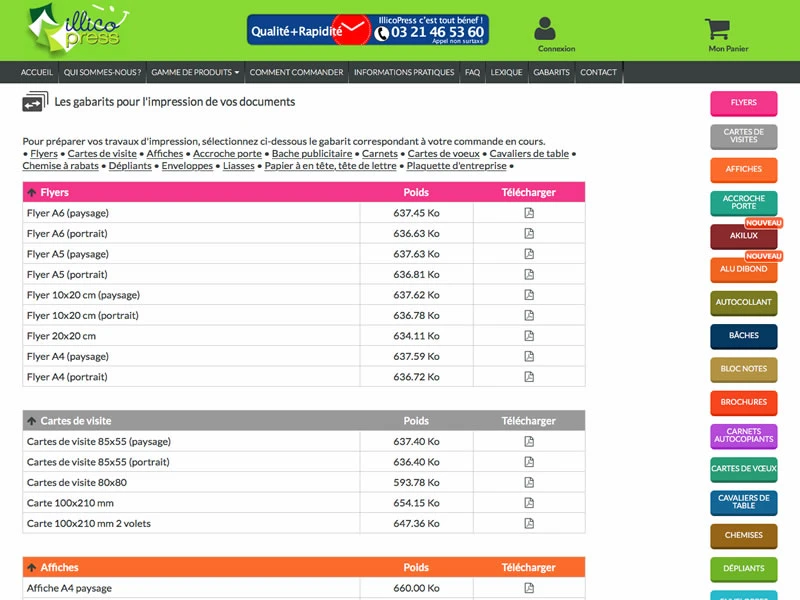
Task: Download the Flyer A5 (paysage) PDF template
Action: 529,254
